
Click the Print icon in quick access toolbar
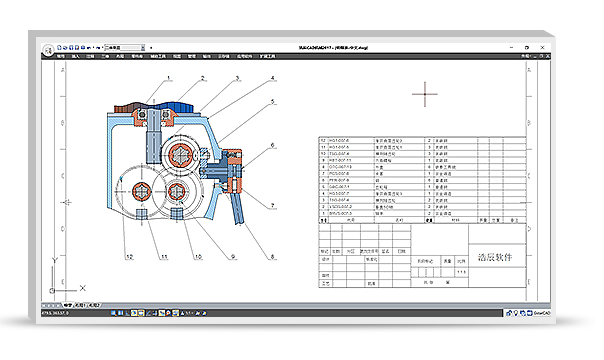point(83,48)
